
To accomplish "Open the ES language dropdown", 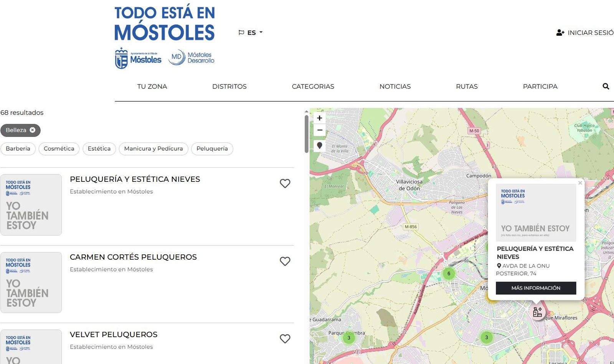I will point(251,33).
